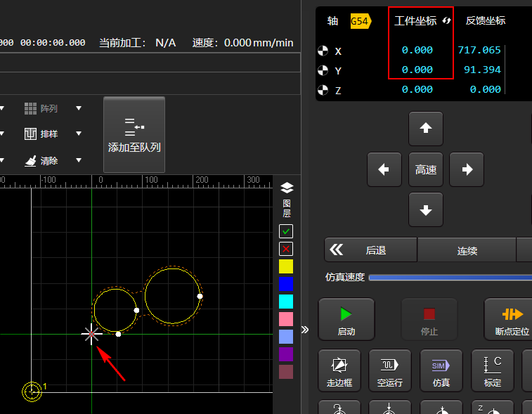Click the Layers (图层) stack icon
Image resolution: width=532 pixels, height=414 pixels.
(x=287, y=188)
